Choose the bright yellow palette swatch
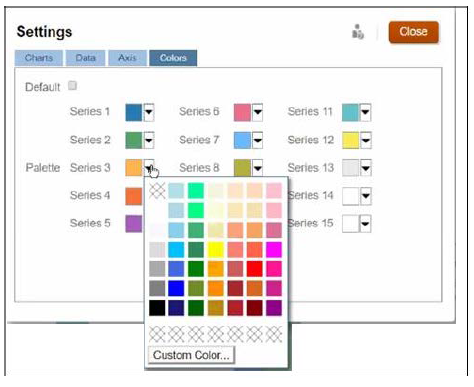 tap(216, 250)
